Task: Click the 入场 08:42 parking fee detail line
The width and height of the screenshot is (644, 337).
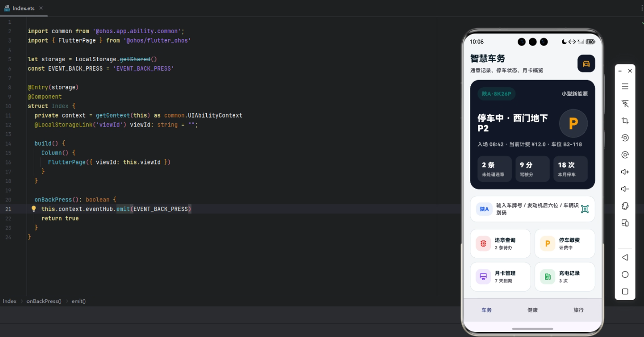Action: 530,144
